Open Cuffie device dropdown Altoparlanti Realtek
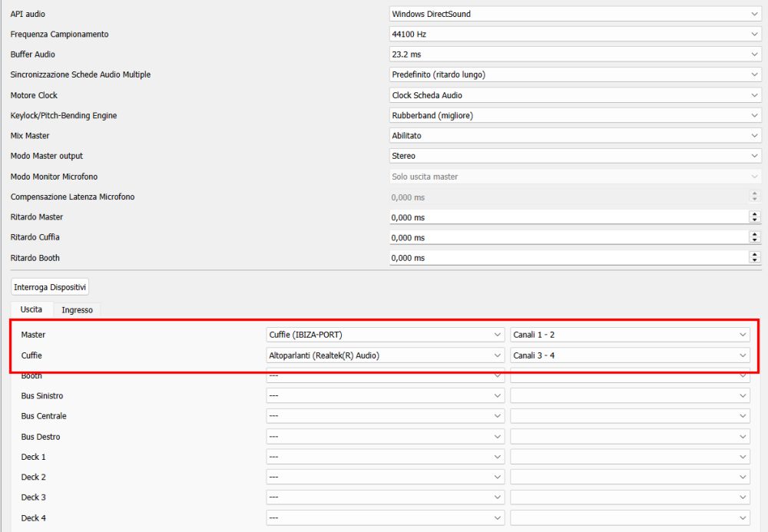The image size is (768, 532). 386,355
